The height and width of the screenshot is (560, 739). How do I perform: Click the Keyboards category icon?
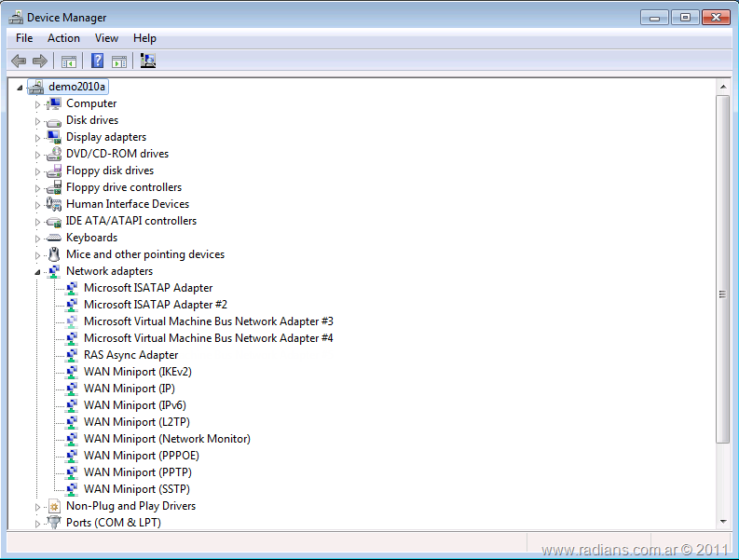[54, 238]
